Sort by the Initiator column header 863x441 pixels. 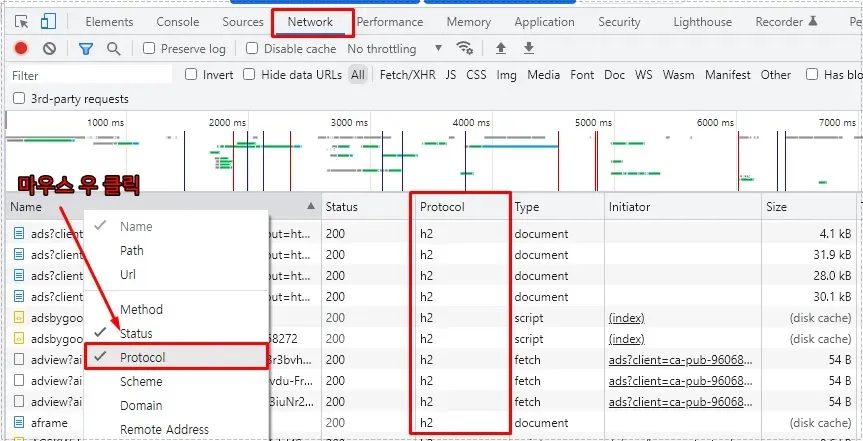(683, 207)
